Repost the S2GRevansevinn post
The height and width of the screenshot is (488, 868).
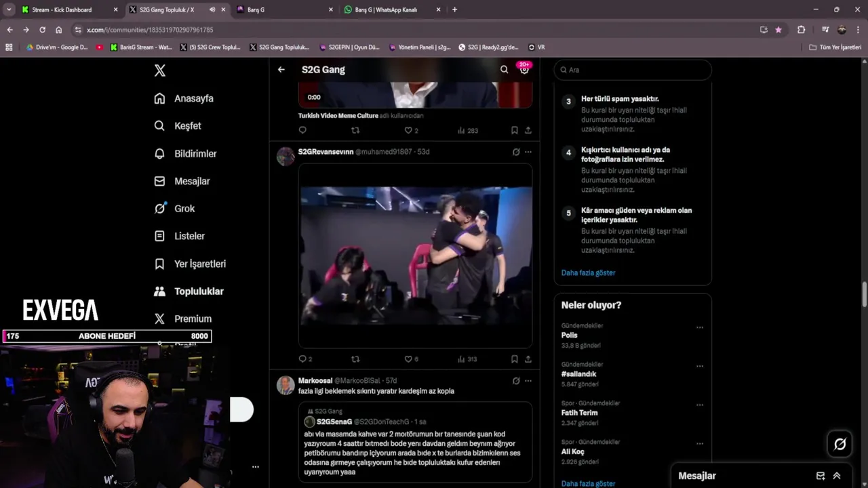pyautogui.click(x=355, y=359)
